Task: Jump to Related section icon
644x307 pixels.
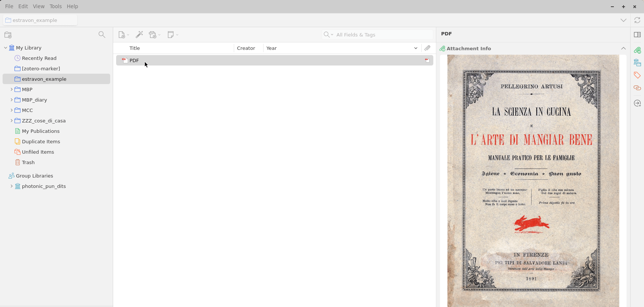Action: pos(637,88)
